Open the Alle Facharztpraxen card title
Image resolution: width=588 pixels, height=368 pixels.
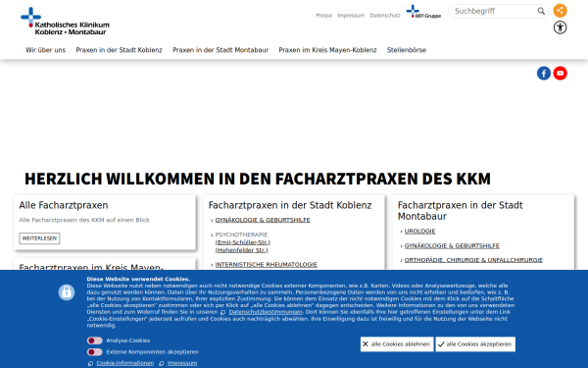64,205
